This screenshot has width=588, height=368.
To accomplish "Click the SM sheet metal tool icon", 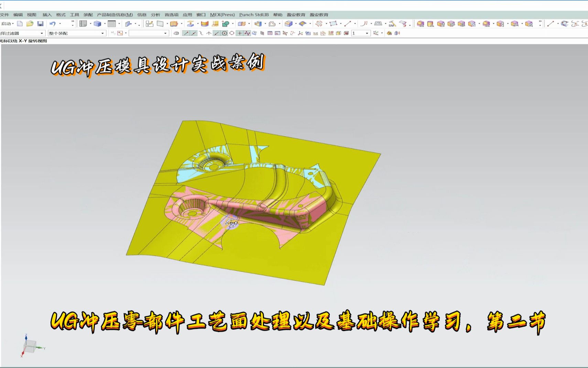I will tap(392, 23).
